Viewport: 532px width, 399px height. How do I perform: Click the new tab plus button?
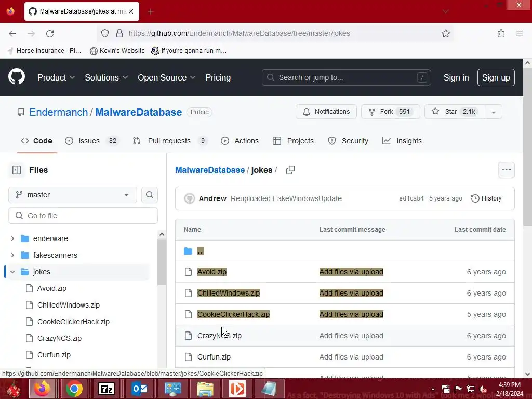150,11
